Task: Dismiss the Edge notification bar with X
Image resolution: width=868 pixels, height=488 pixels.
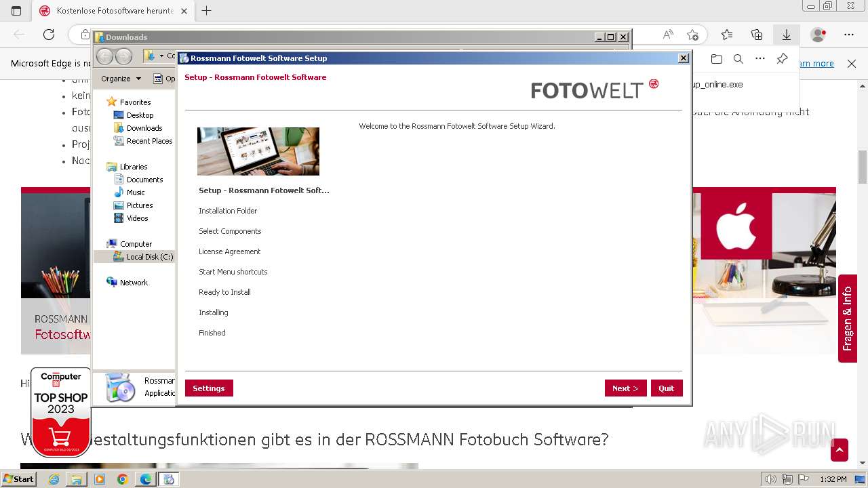Action: pos(852,63)
